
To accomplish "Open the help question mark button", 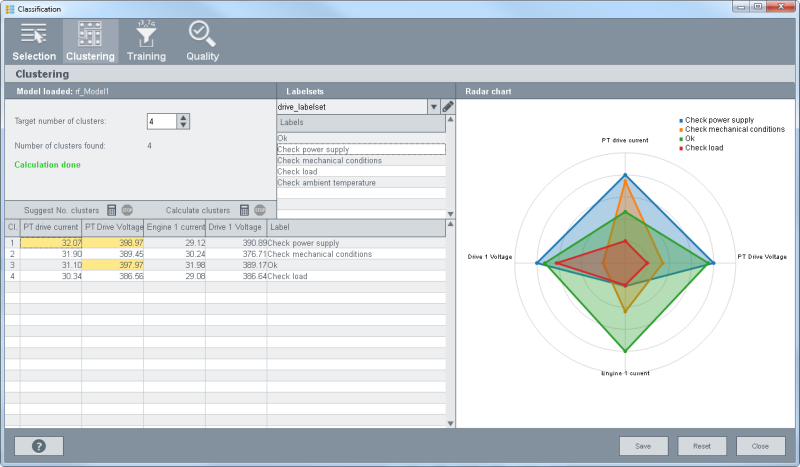I will (40, 446).
